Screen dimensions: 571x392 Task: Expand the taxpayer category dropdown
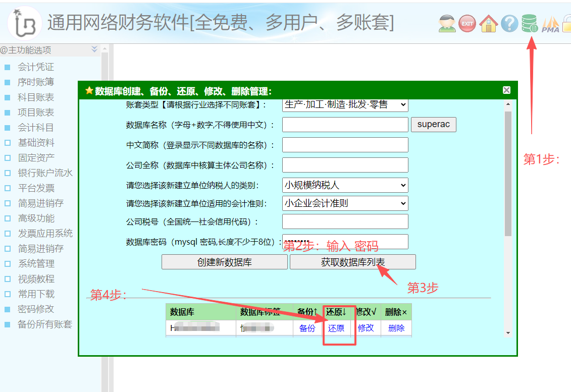pos(345,185)
